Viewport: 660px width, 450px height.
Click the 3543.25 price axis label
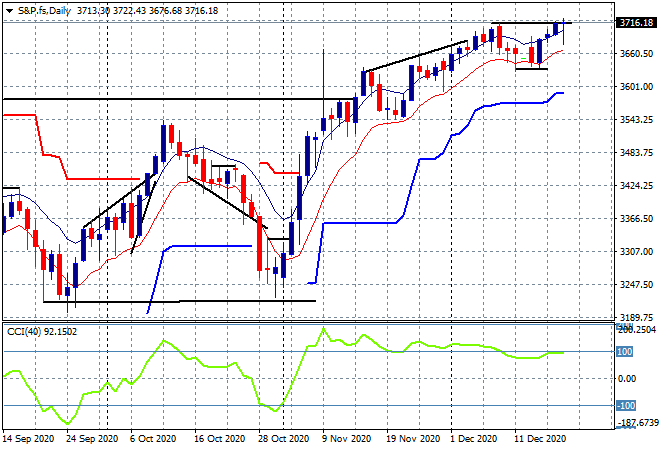[636, 120]
